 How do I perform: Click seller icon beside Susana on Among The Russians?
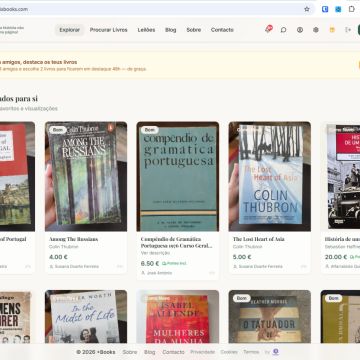tap(51, 266)
